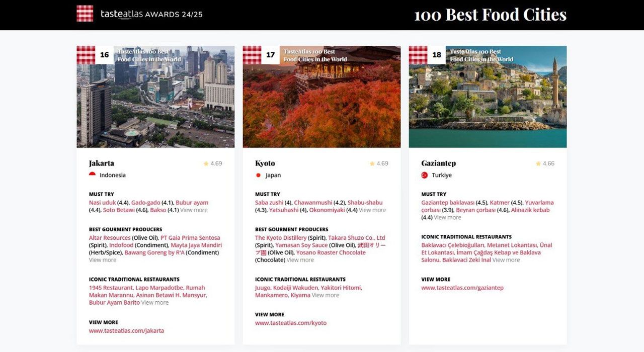Expand View more under Kyoto Must Try
The height and width of the screenshot is (352, 644).
tap(372, 210)
